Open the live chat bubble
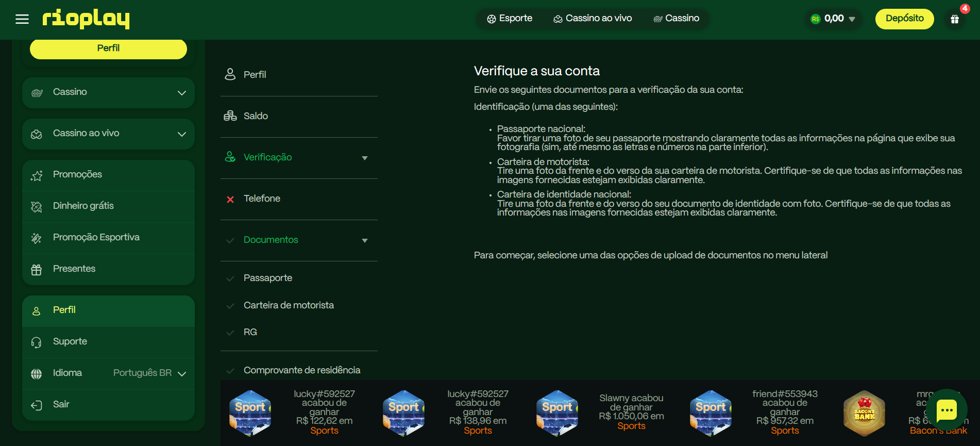Screen dimensions: 980x446 [x=947, y=410]
